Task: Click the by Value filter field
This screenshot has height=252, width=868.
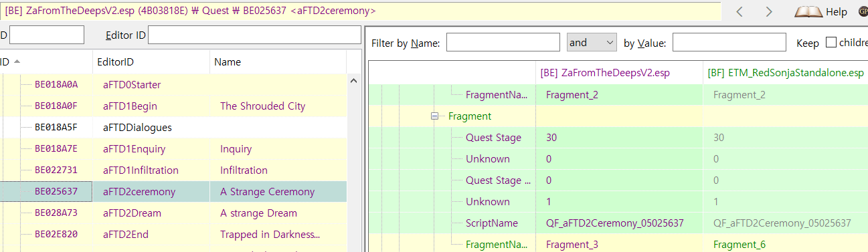Action: point(729,43)
